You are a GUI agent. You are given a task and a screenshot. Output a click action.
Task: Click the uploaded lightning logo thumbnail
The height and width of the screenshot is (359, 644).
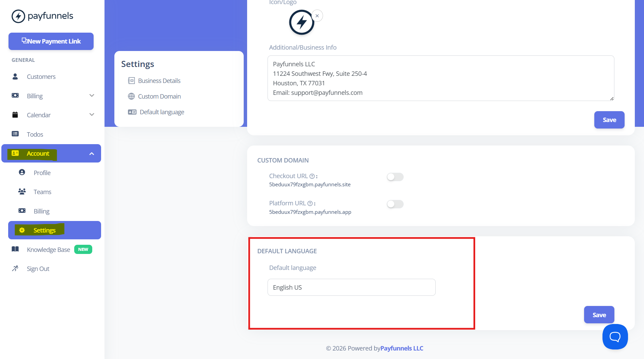click(x=302, y=22)
